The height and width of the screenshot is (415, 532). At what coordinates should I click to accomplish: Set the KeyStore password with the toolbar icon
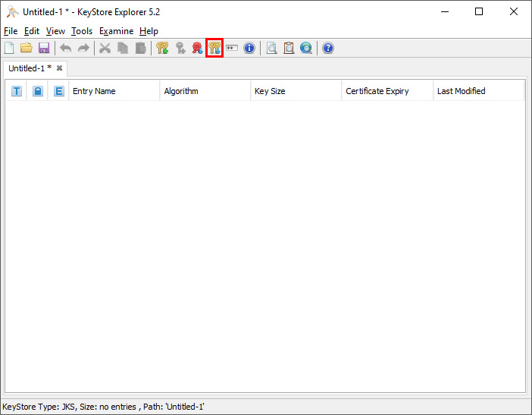click(232, 48)
